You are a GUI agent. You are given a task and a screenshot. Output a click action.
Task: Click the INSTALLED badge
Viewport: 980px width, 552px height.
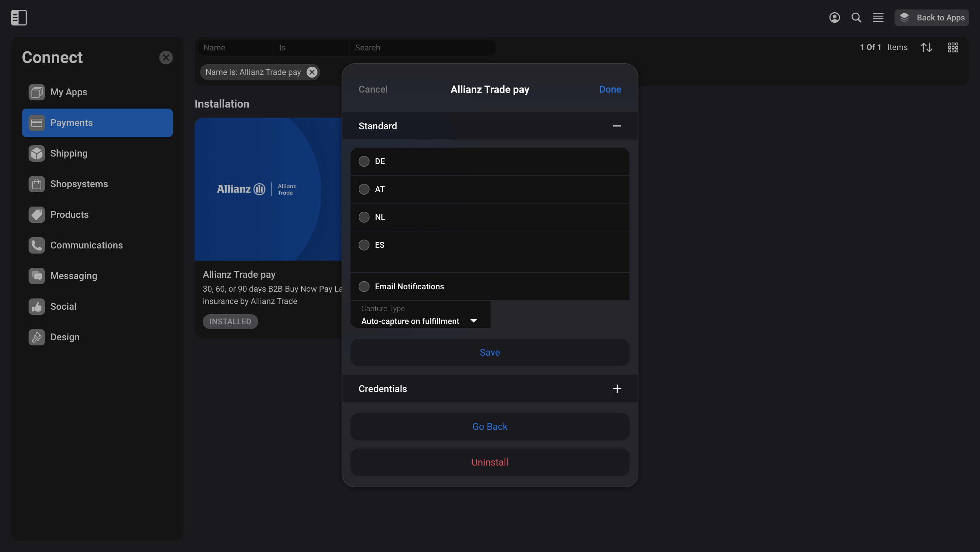230,322
